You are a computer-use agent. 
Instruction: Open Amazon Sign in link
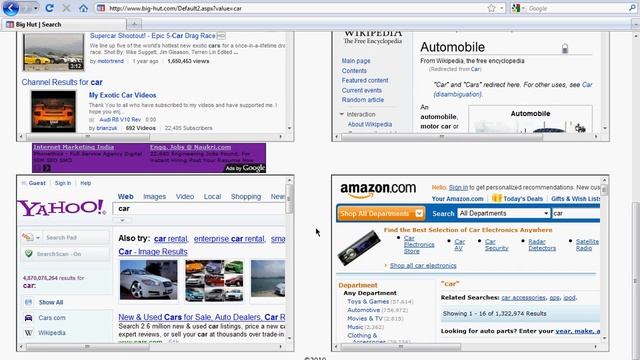click(x=458, y=187)
